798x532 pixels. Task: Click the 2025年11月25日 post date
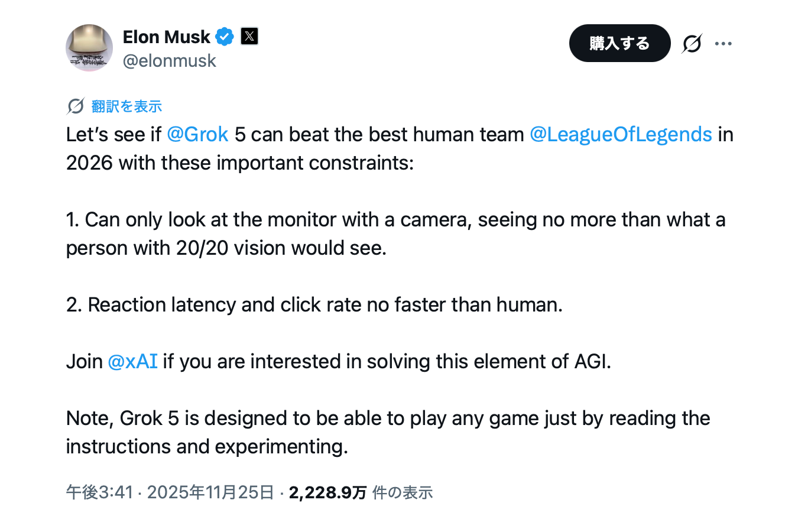click(210, 492)
